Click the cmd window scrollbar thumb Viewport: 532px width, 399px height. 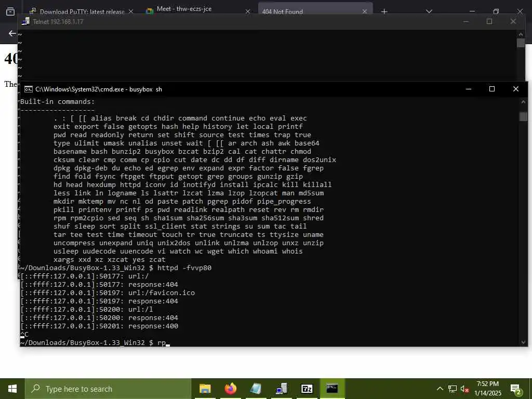click(x=523, y=116)
